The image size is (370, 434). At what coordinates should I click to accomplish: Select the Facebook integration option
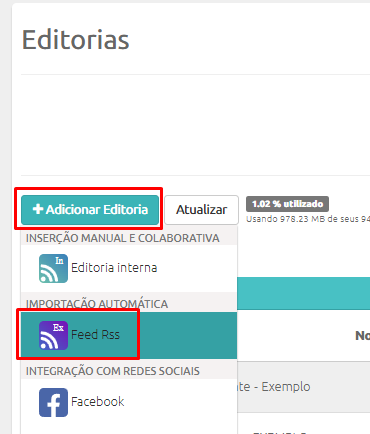[129, 402]
